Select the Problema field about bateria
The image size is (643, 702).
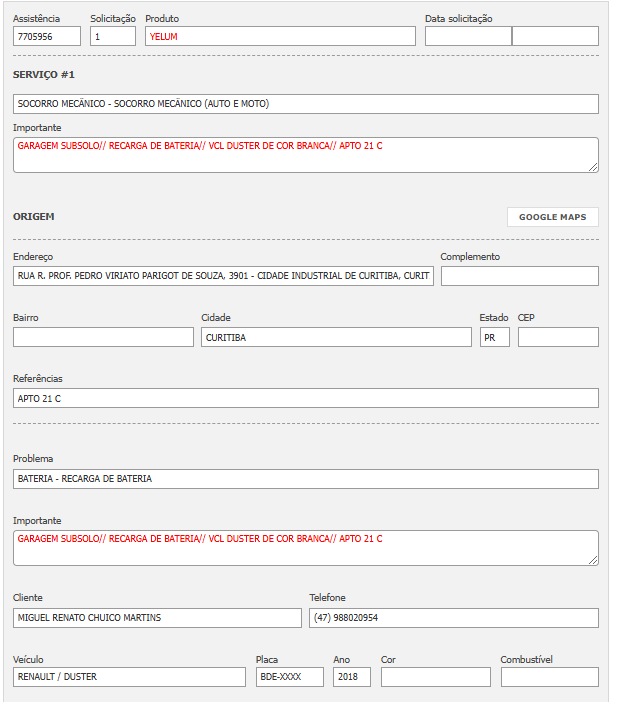click(305, 479)
